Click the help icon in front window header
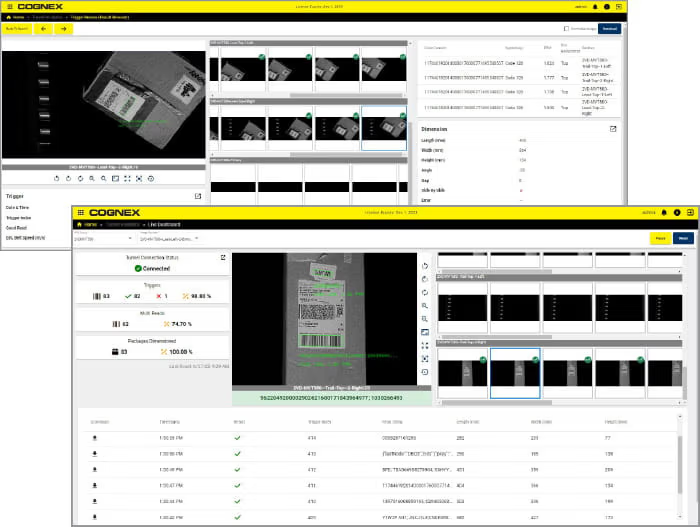The height and width of the screenshot is (527, 700). point(677,213)
